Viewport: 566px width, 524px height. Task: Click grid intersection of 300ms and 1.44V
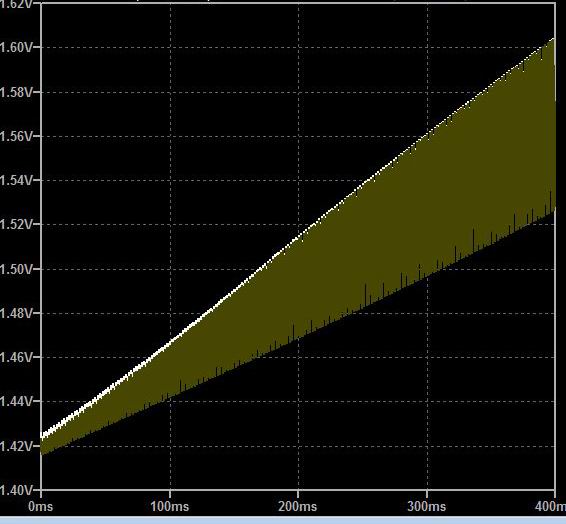(427, 401)
